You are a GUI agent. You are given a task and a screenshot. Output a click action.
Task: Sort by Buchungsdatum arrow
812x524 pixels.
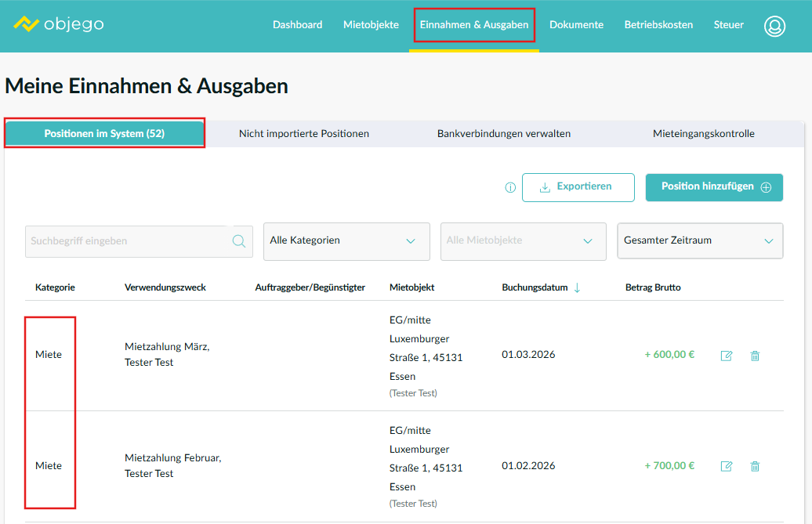(x=578, y=287)
